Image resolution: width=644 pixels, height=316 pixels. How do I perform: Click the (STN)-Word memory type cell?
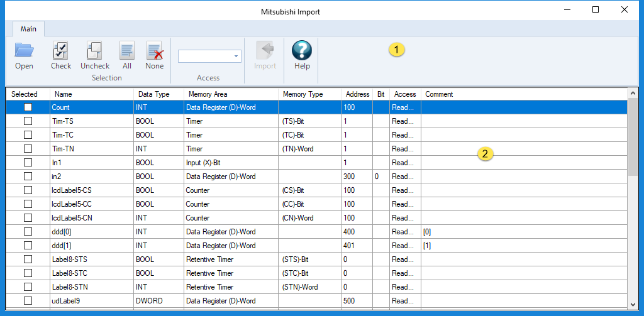309,287
